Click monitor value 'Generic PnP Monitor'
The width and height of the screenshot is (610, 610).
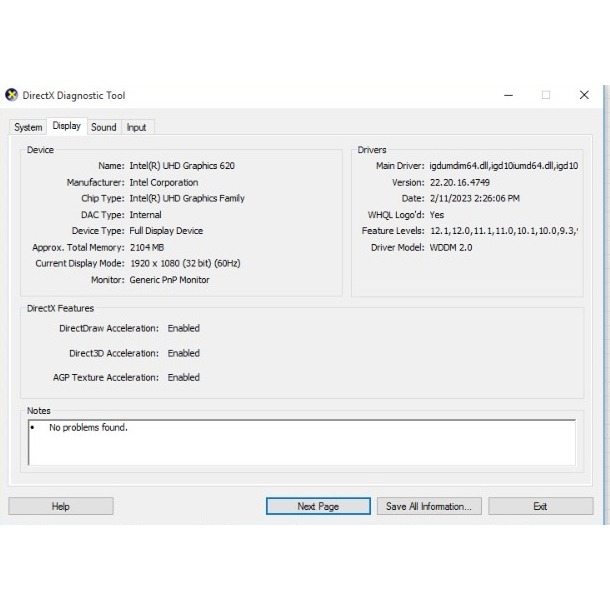pyautogui.click(x=169, y=280)
